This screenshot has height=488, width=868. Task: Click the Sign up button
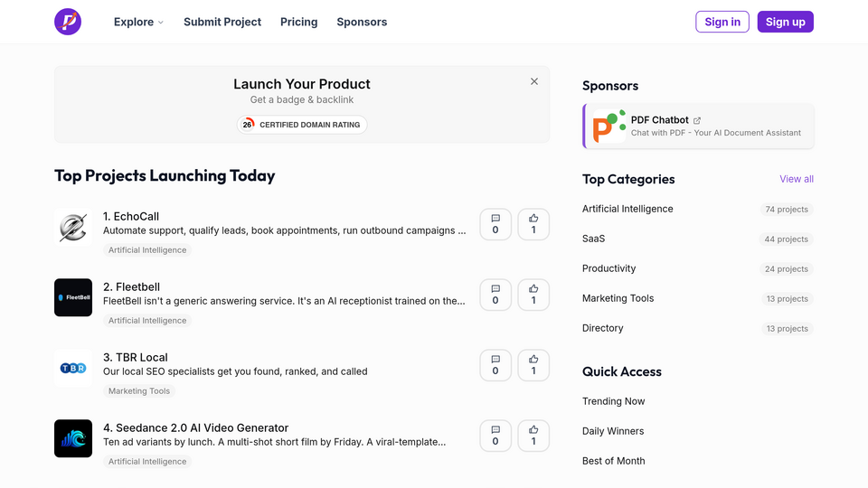tap(785, 22)
